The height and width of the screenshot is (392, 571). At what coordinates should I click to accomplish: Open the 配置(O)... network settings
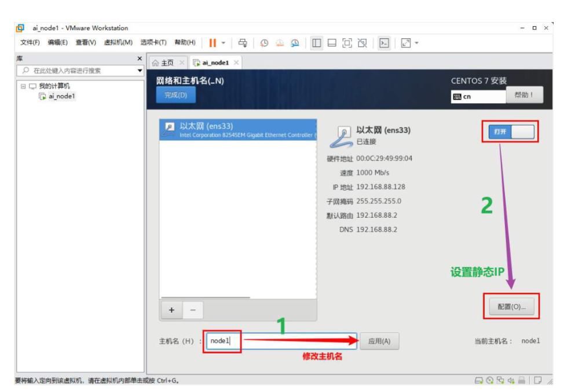point(512,307)
